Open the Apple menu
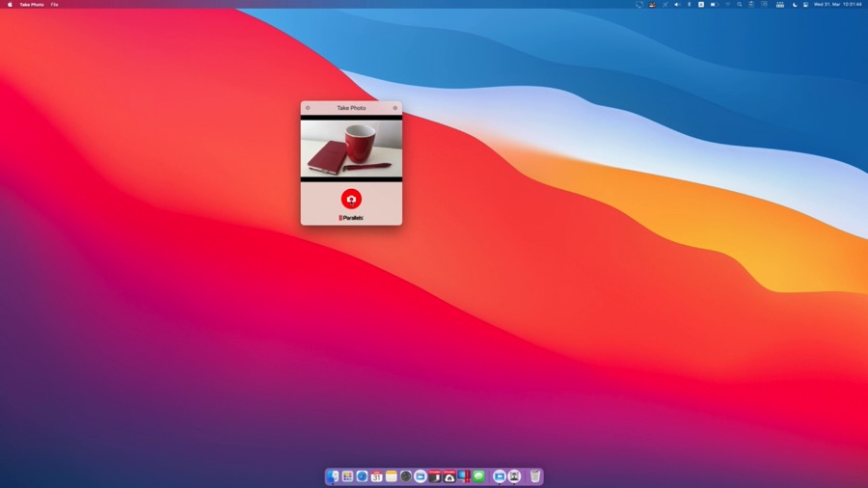Image resolution: width=868 pixels, height=488 pixels. [x=10, y=4]
